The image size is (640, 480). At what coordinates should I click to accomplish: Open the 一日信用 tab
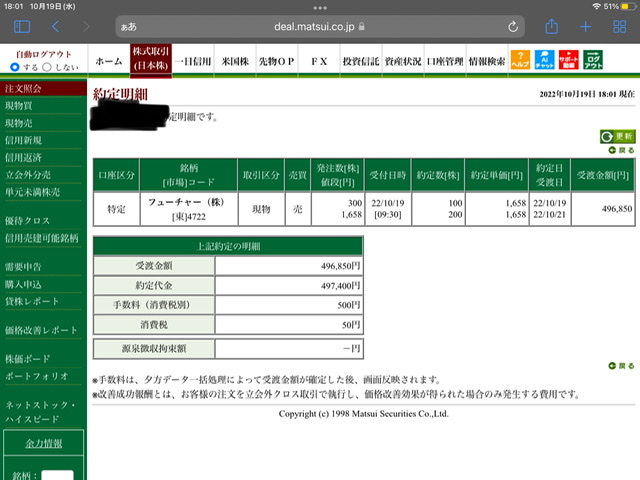coord(193,61)
